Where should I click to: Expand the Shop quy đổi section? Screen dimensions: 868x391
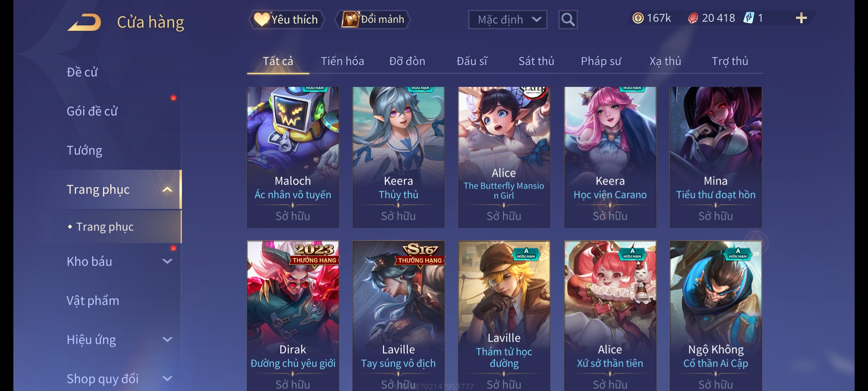point(167,378)
